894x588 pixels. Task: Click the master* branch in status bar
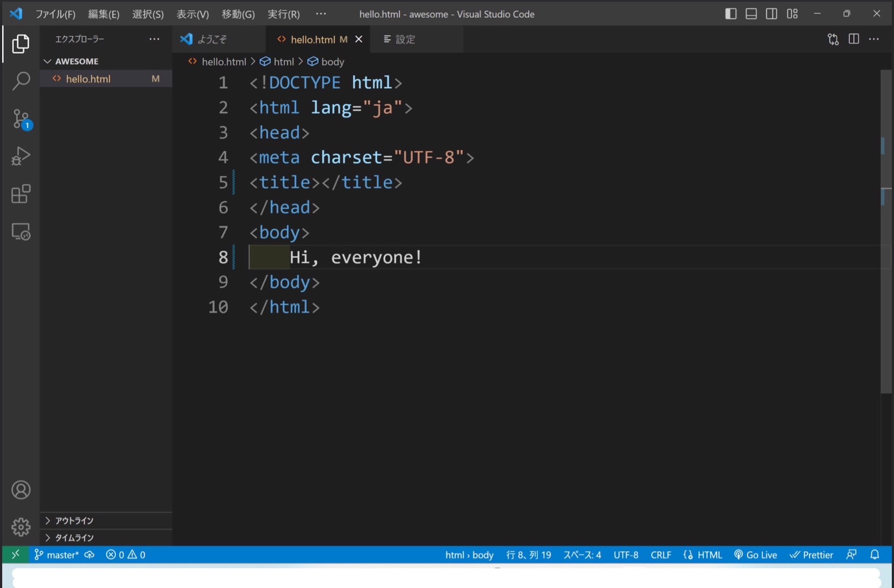(x=56, y=555)
